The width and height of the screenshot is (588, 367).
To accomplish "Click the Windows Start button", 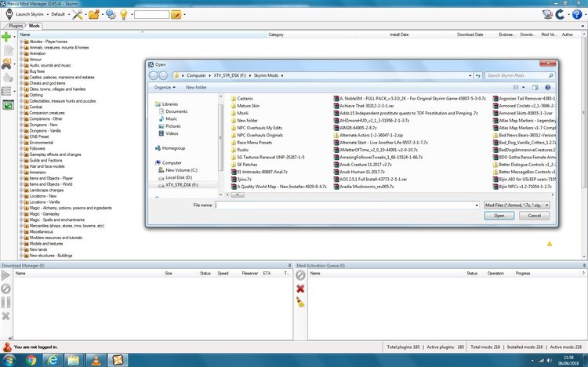I will pyautogui.click(x=8, y=361).
